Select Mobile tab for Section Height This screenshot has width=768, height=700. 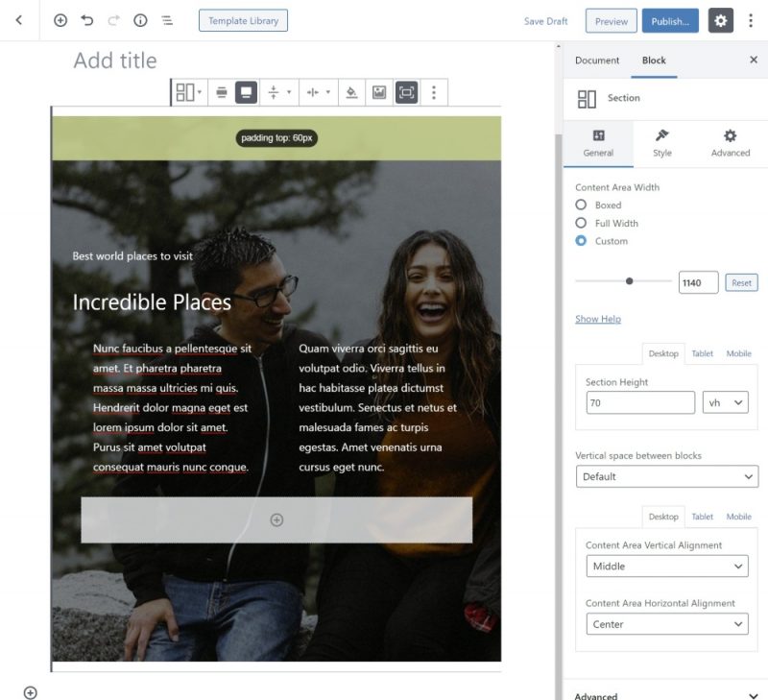point(738,353)
